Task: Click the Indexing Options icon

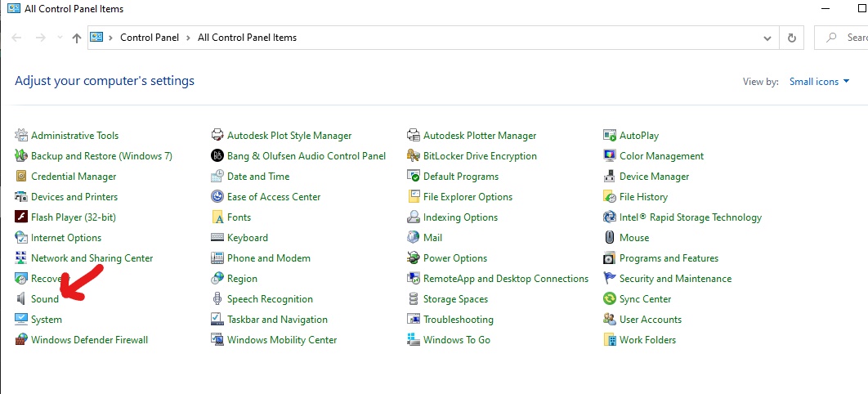Action: coord(413,217)
